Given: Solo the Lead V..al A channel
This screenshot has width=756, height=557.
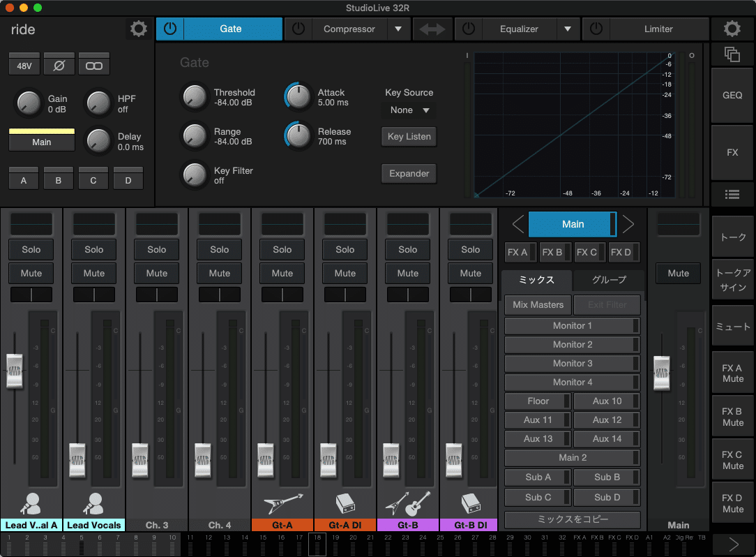Looking at the screenshot, I should coord(31,250).
